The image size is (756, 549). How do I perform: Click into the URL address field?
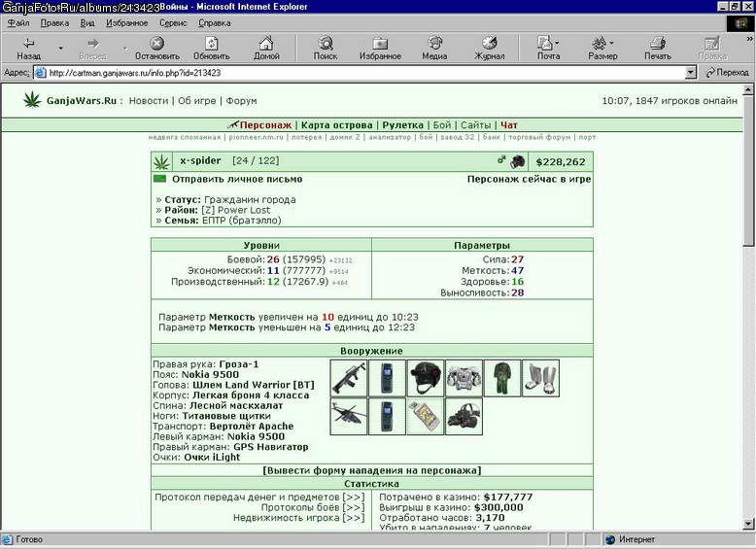tap(365, 73)
